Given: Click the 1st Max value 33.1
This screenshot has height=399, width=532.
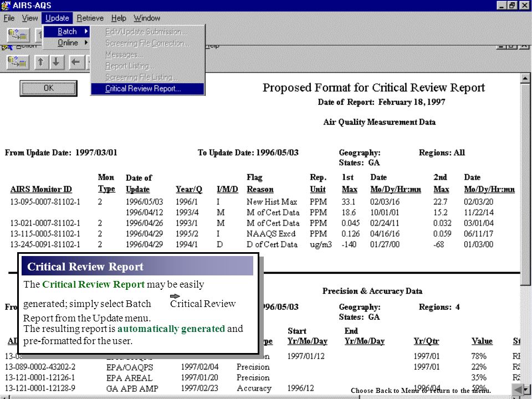Looking at the screenshot, I should (349, 202).
